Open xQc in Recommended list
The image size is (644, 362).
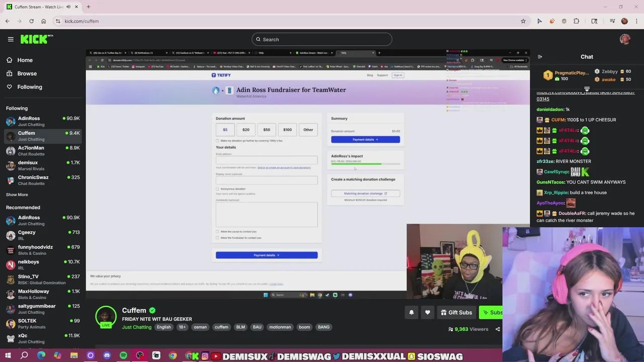point(43,338)
